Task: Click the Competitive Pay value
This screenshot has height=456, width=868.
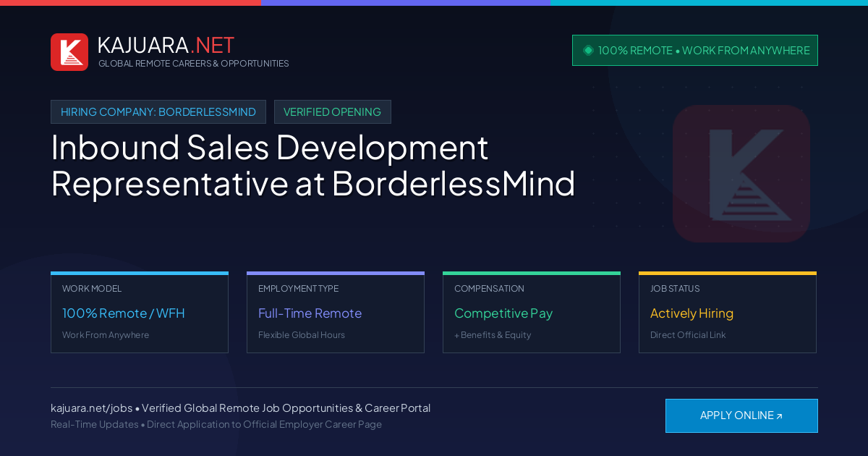Action: coord(503,313)
